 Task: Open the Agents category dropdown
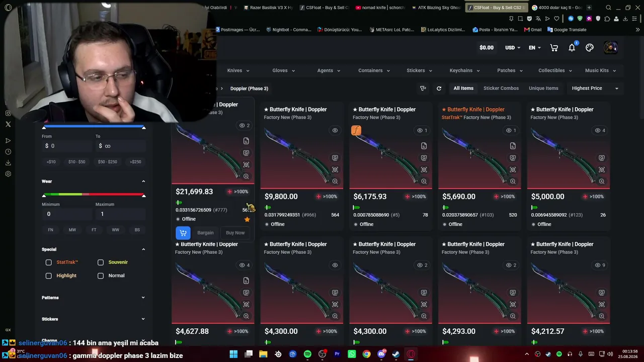[x=329, y=70]
